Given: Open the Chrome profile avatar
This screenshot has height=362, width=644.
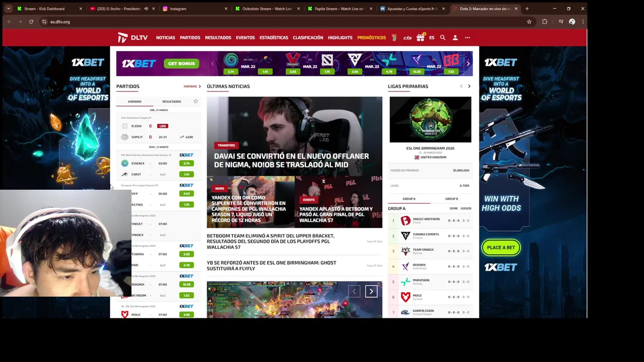Looking at the screenshot, I should pos(572,22).
